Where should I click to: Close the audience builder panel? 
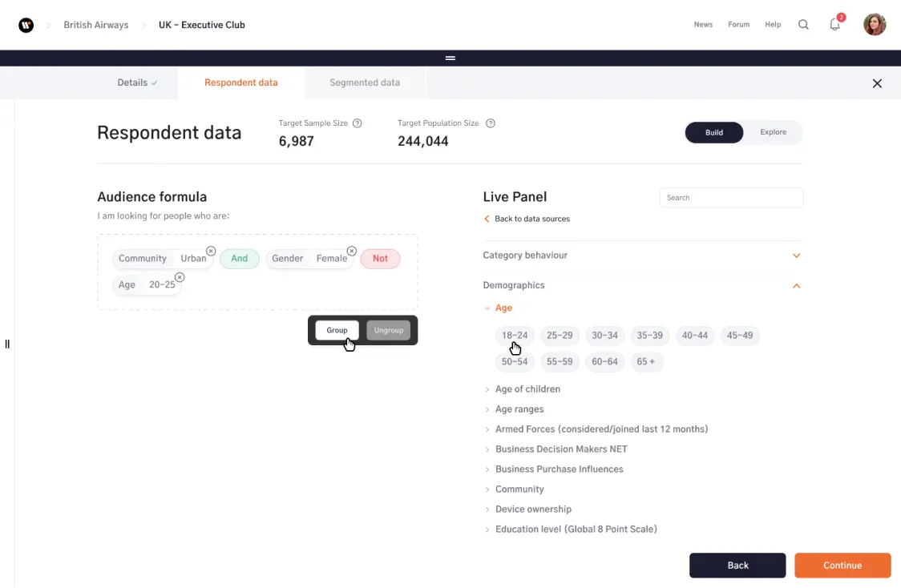[877, 84]
